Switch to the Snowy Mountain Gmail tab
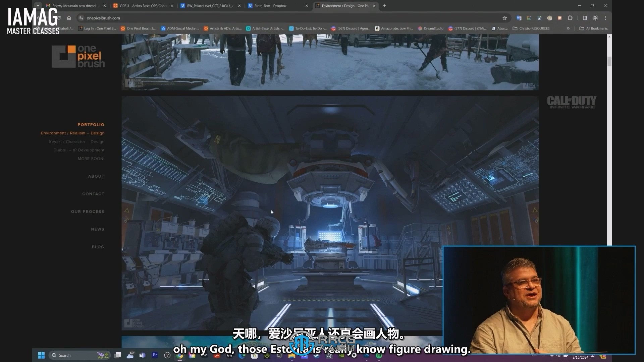This screenshot has height=362, width=644. [76, 6]
